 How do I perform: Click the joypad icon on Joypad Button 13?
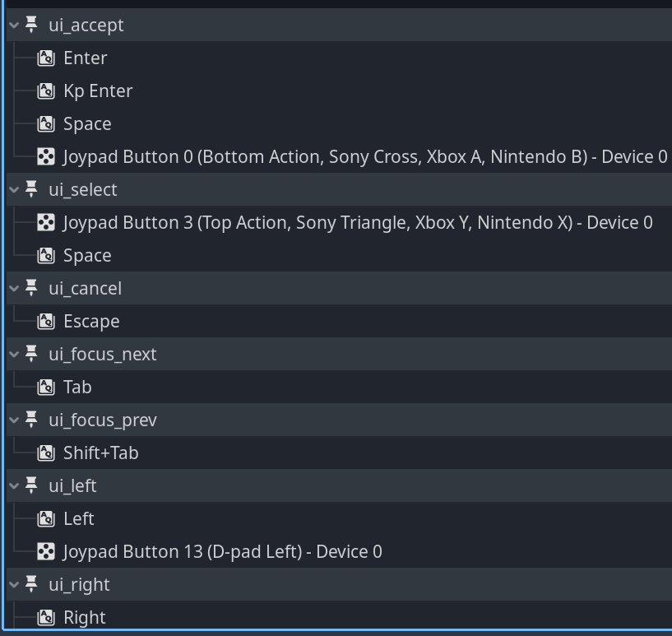pos(47,551)
